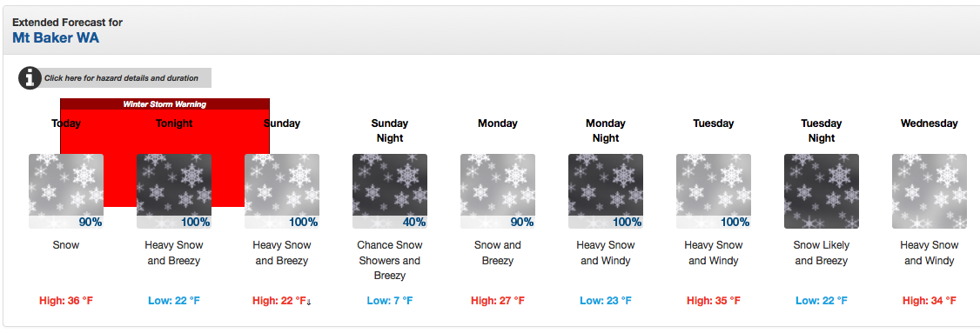Open the hazard details and duration link
This screenshot has height=333, width=980.
point(121,78)
